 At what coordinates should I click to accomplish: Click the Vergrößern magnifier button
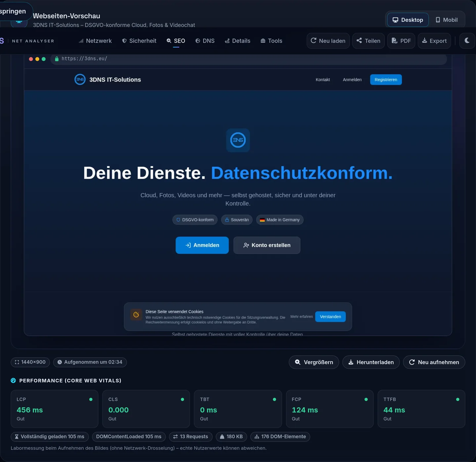tap(314, 362)
